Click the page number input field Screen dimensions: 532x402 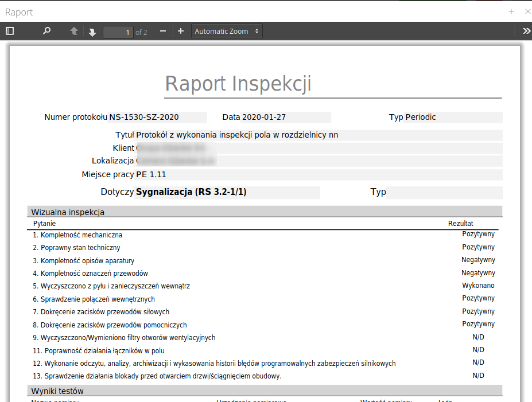[118, 32]
